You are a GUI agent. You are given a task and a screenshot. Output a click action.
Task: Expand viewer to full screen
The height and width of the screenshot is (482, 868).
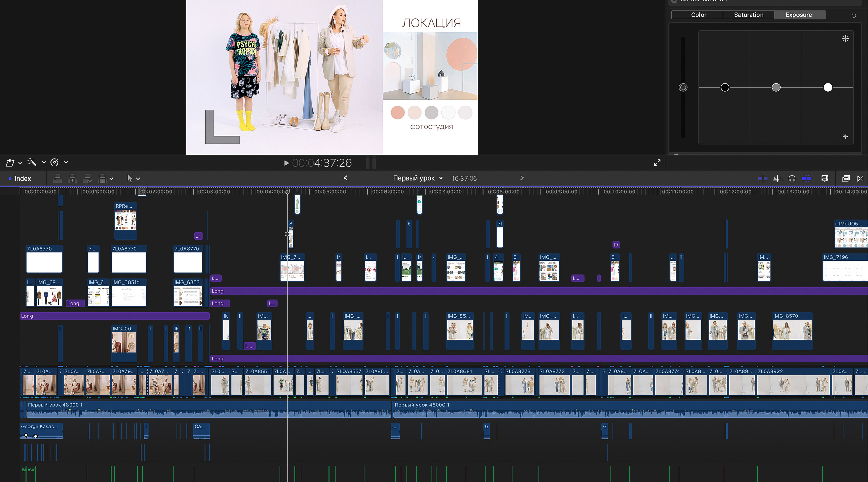click(x=657, y=163)
